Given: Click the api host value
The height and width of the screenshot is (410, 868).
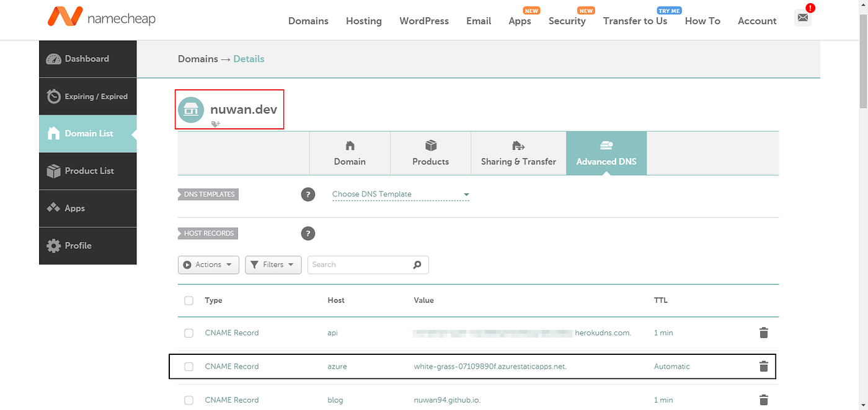Looking at the screenshot, I should coord(332,333).
